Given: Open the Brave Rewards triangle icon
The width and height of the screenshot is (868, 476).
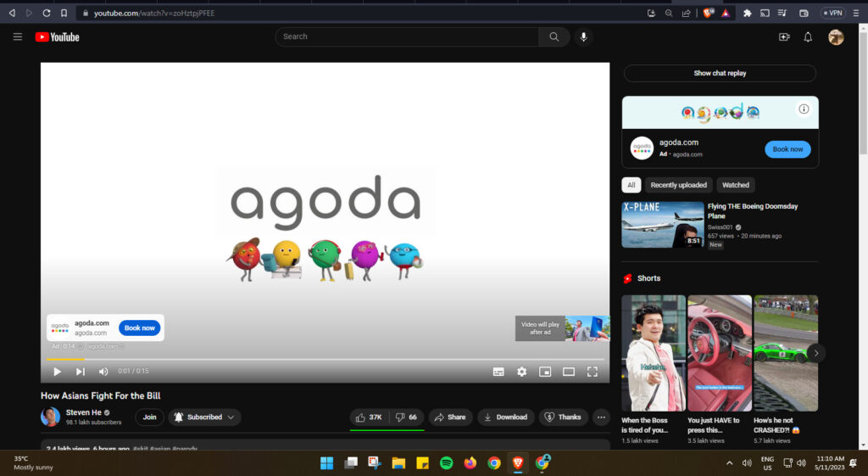Looking at the screenshot, I should (726, 13).
